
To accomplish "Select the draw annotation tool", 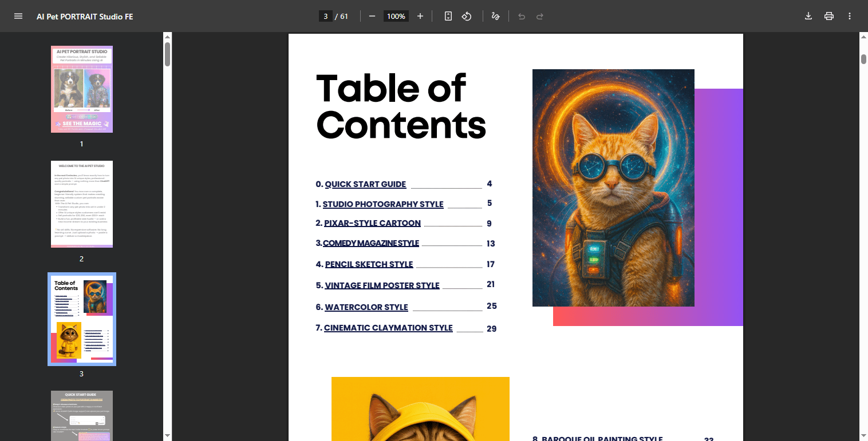I will pos(495,16).
